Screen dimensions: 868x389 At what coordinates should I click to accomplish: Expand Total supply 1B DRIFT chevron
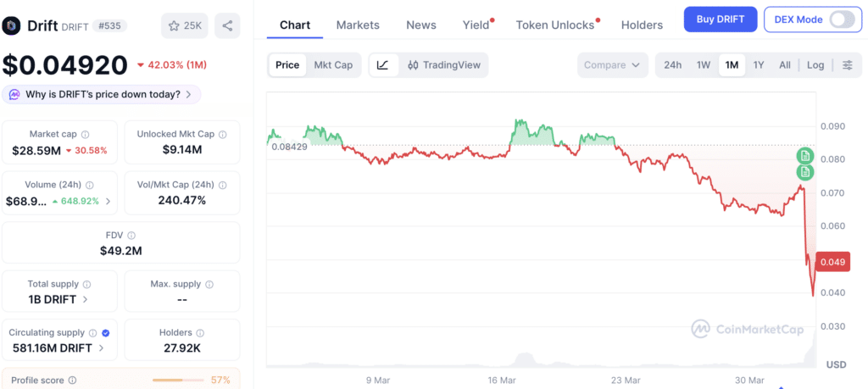pyautogui.click(x=86, y=299)
